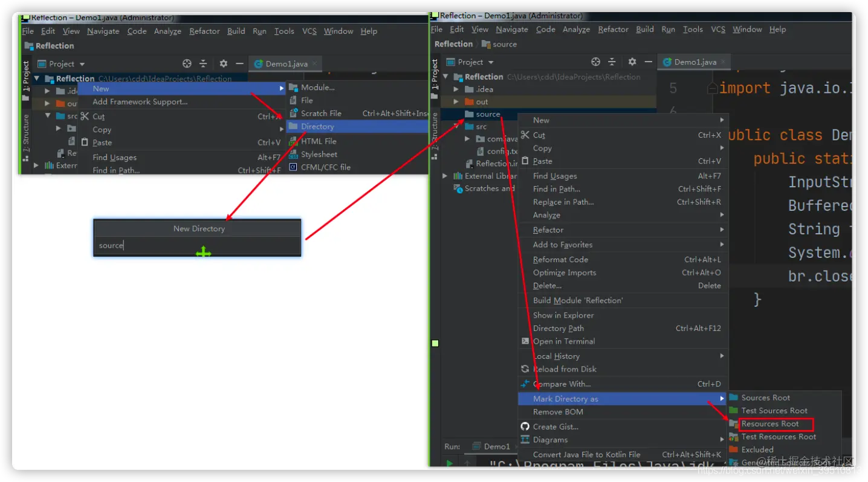
Task: Open Project panel gear settings in right window
Action: [x=632, y=62]
